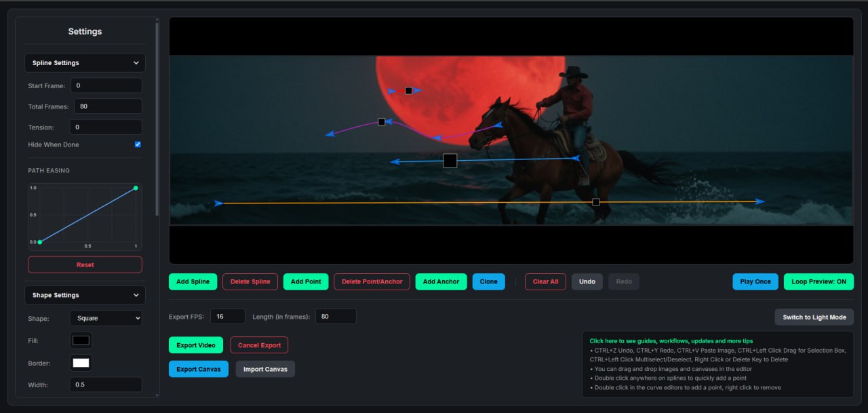Image resolution: width=868 pixels, height=413 pixels.
Task: Click the orange spline's right arrowhead
Action: 760,201
